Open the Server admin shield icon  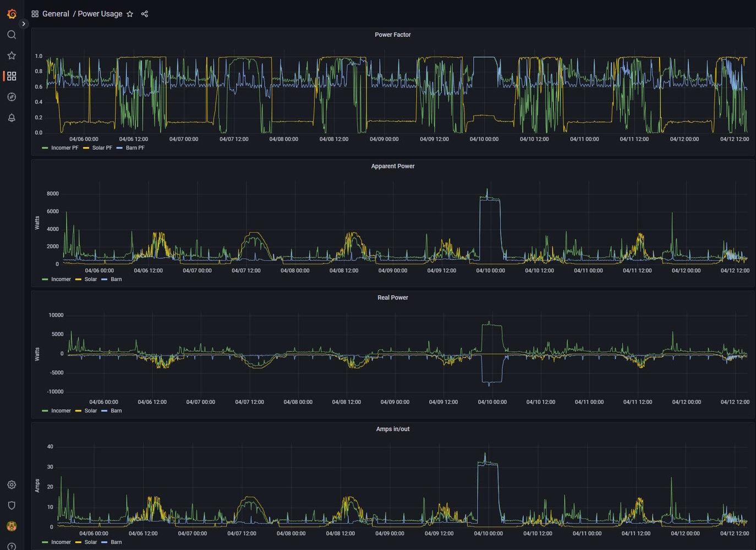[12, 505]
